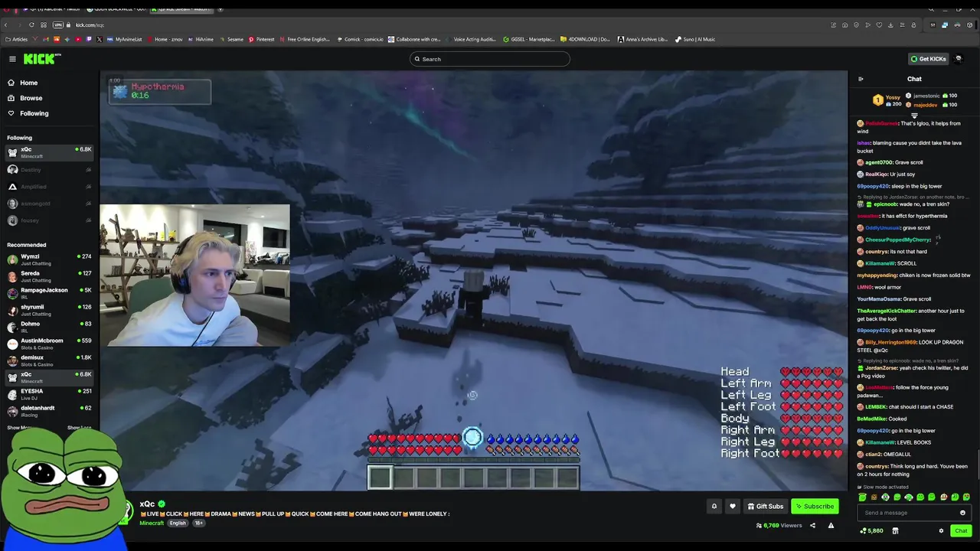The image size is (980, 551).
Task: Click the chat scrollbar
Action: coord(977,464)
